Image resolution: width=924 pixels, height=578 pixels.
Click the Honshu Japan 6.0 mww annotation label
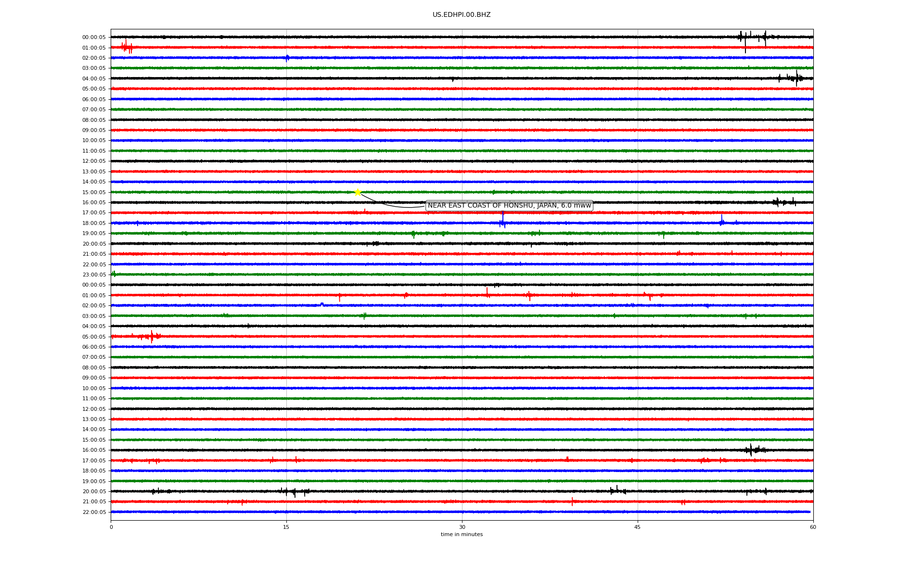click(x=509, y=206)
